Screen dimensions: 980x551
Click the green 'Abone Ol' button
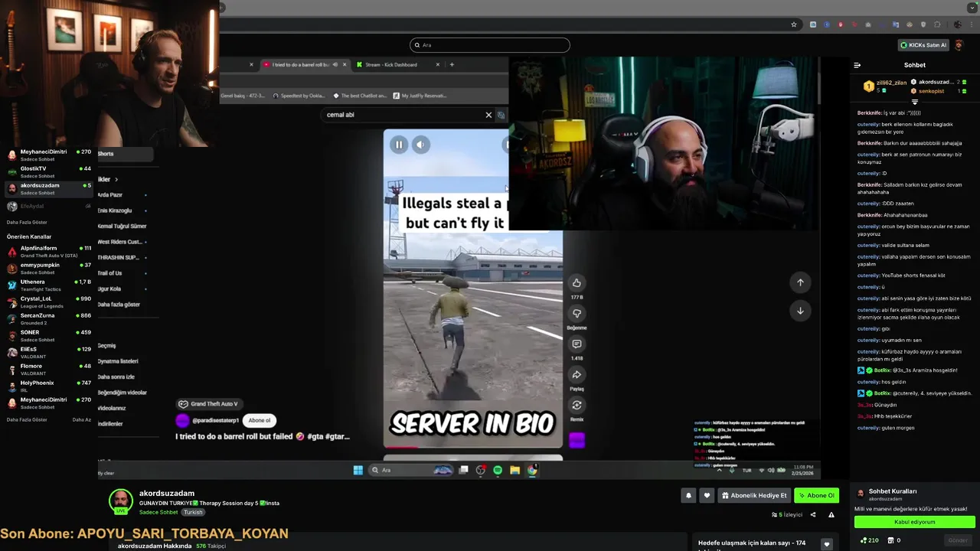coord(816,495)
